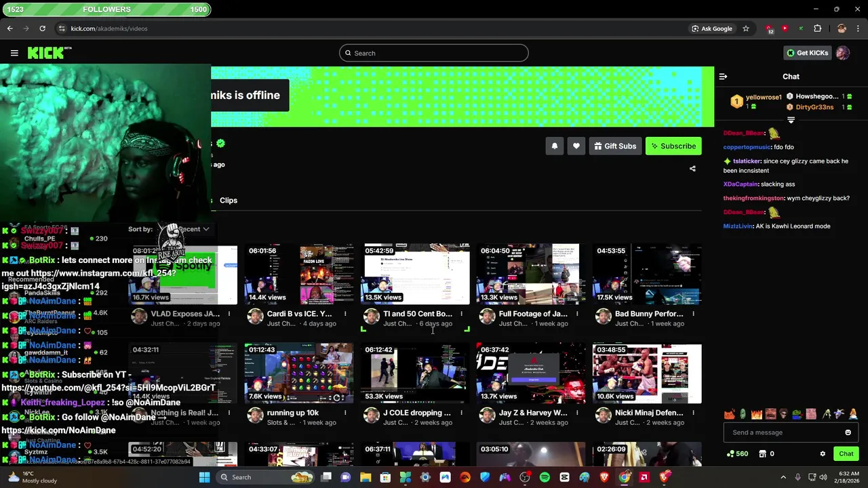Click the "VLAD Exposes JA..." video title
The image size is (868, 488).
pos(185,314)
